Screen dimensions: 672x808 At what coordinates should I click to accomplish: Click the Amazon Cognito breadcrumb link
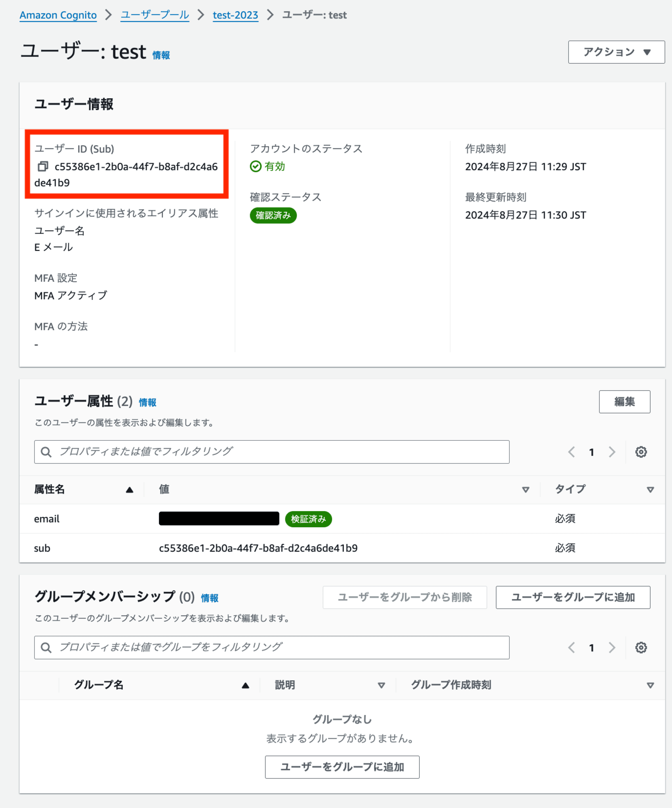pos(58,15)
